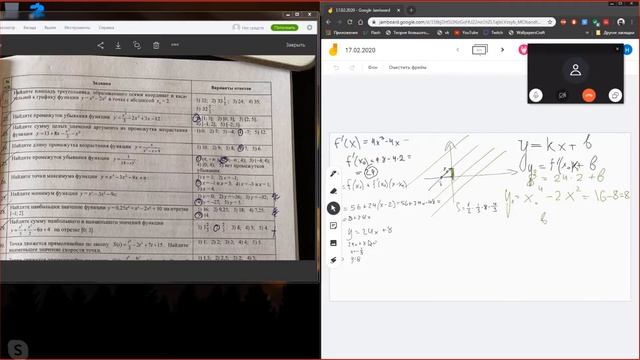
Task: Reload the Jamboard page
Action: 350,22
